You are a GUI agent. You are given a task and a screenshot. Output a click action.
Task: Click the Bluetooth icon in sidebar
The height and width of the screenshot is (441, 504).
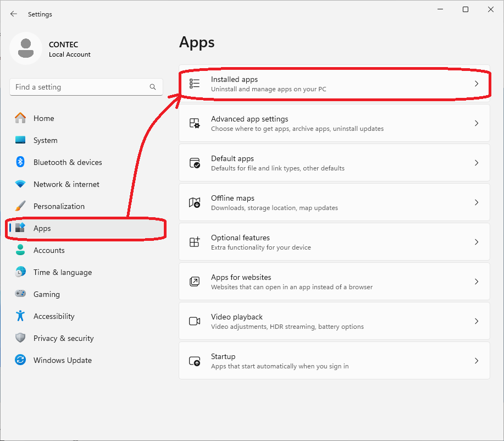(x=20, y=162)
